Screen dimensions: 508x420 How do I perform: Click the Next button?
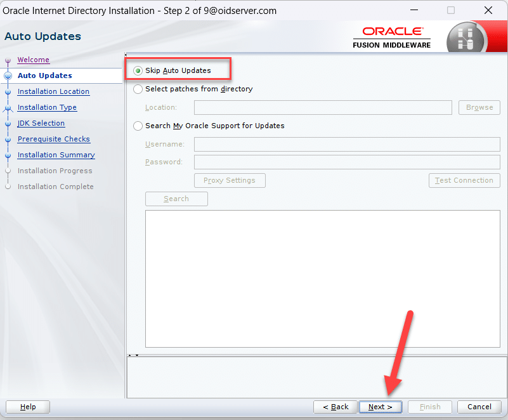(x=380, y=407)
